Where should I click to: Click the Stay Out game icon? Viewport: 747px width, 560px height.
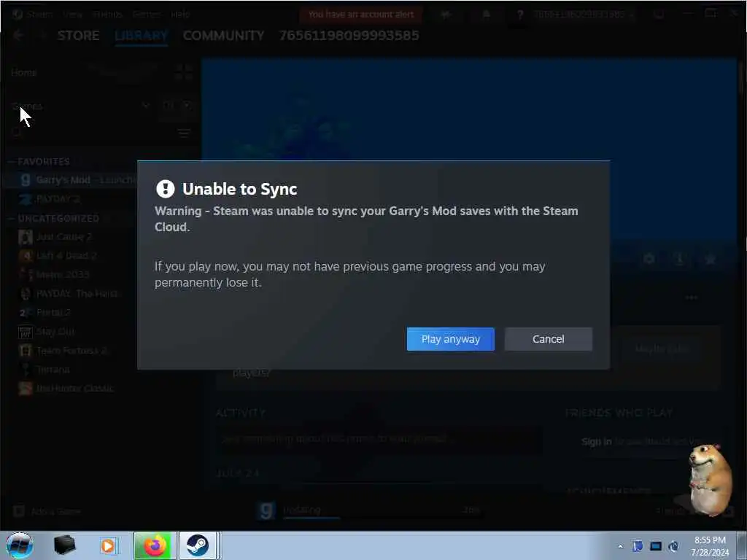[26, 332]
